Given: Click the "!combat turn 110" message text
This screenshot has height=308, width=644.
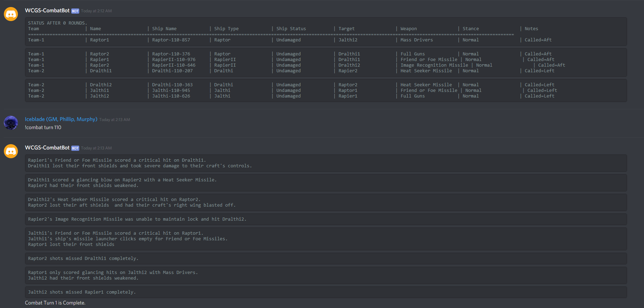Looking at the screenshot, I should (43, 127).
